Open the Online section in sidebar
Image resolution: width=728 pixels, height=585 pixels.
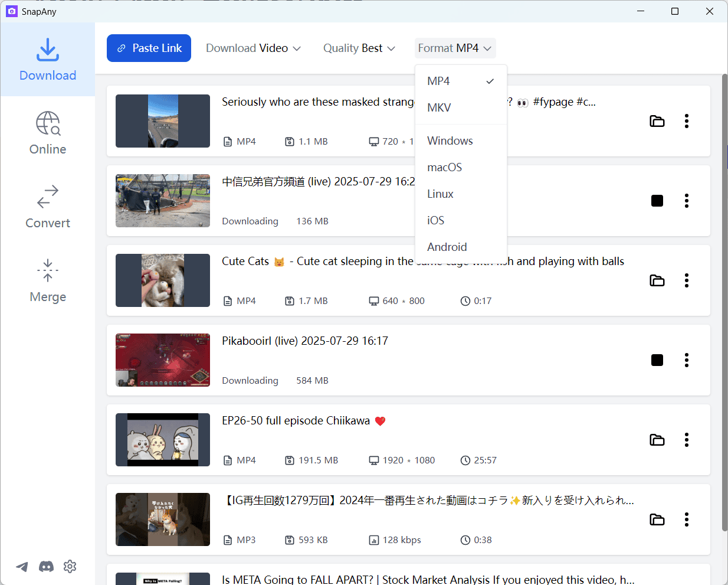[48, 133]
